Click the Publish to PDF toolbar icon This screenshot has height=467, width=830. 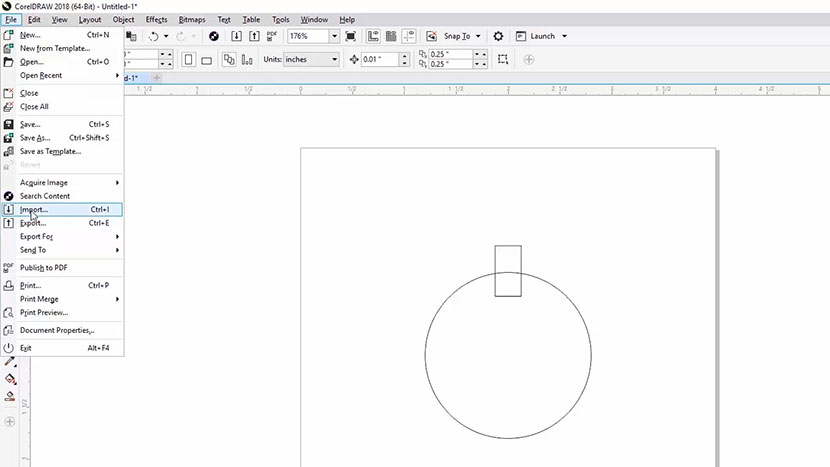pos(273,36)
